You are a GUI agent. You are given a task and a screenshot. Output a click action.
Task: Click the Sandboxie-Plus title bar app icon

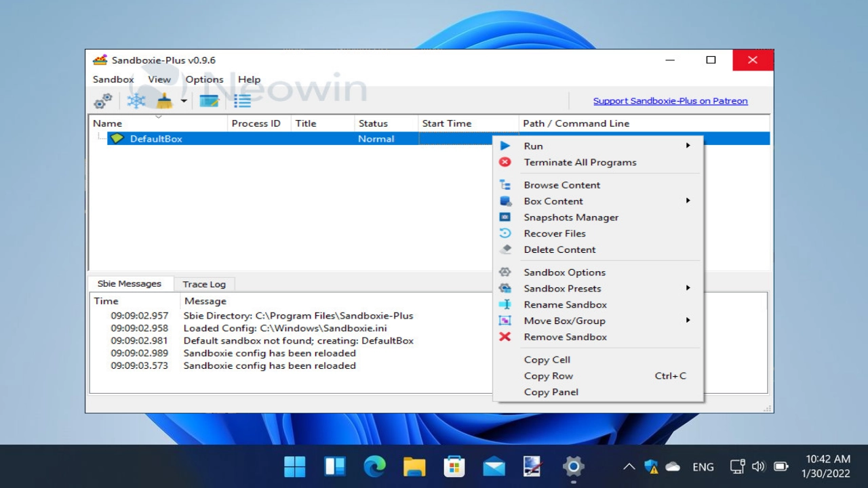100,60
